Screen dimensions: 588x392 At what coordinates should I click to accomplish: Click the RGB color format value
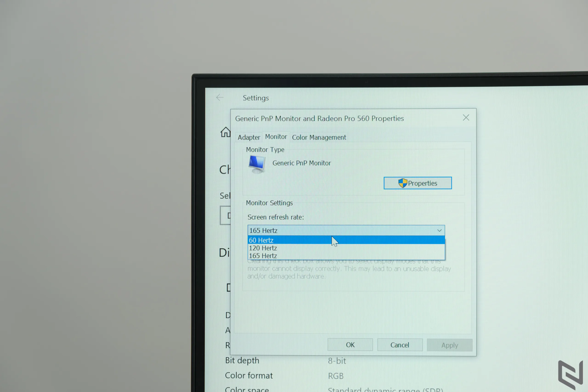click(336, 376)
